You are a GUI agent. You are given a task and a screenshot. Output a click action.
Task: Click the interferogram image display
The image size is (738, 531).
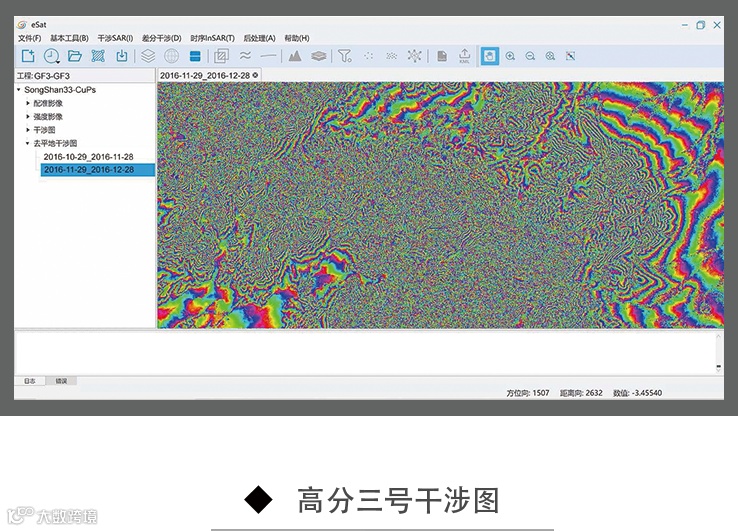pos(441,205)
